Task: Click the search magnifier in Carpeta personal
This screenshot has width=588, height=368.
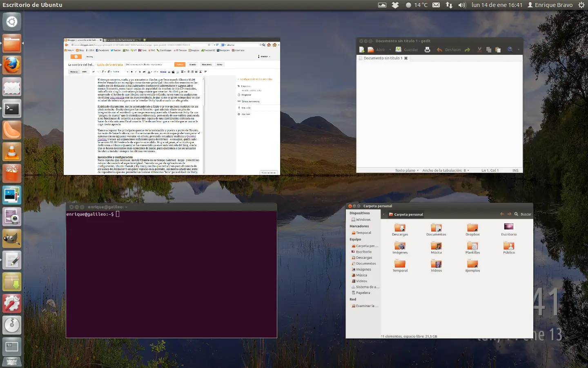Action: point(516,214)
